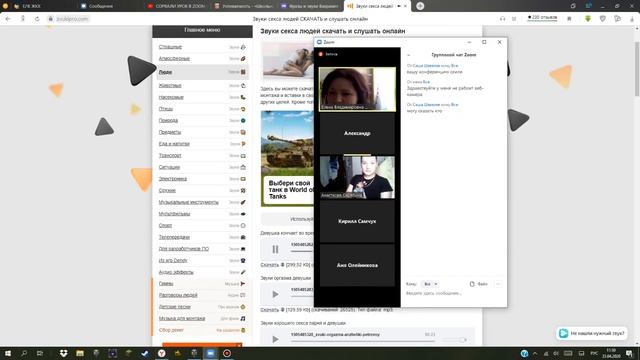Click the Телепередачи row icon
The height and width of the screenshot is (360, 640).
[243, 237]
